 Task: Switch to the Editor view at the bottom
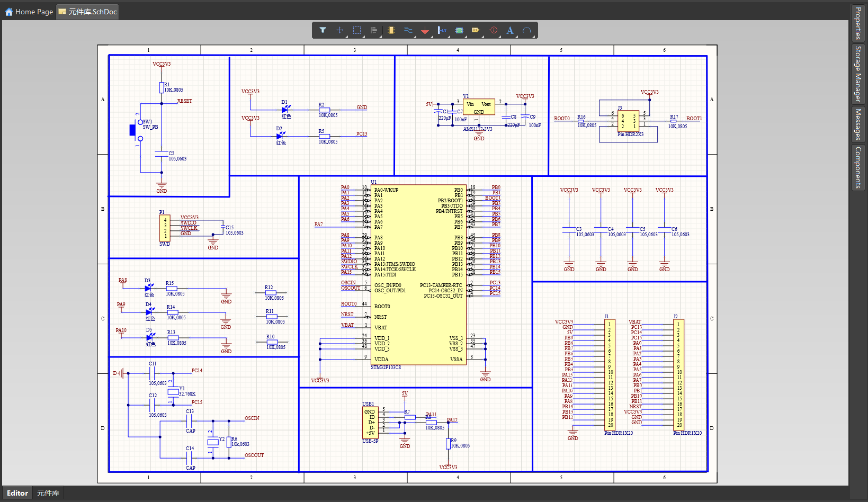17,493
